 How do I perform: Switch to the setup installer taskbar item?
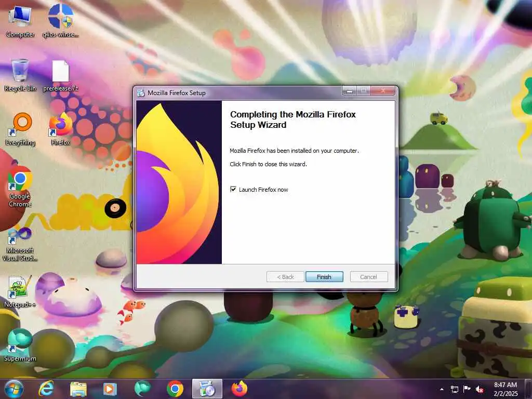point(207,389)
